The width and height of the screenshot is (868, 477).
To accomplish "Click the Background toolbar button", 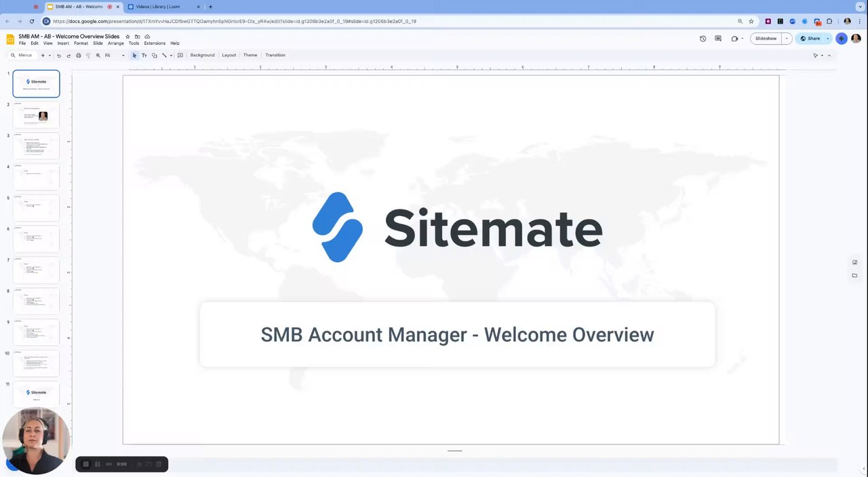I will coord(202,55).
